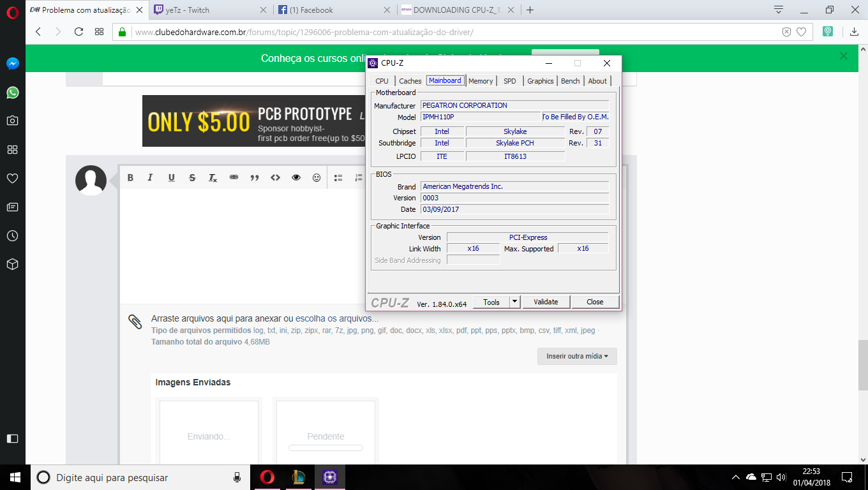Toggle bold formatting in the editor
The height and width of the screenshot is (490, 868).
click(x=130, y=177)
